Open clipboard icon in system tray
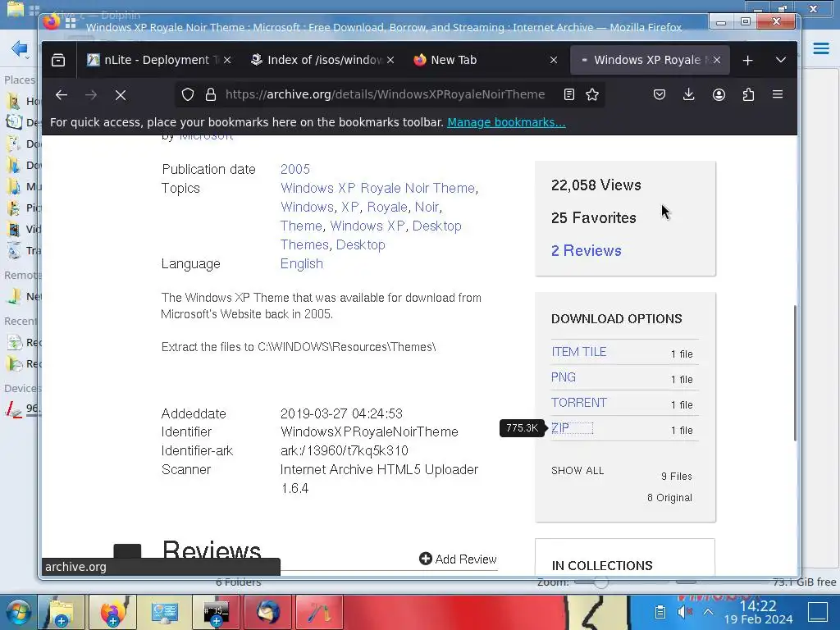840x630 pixels. click(x=660, y=612)
